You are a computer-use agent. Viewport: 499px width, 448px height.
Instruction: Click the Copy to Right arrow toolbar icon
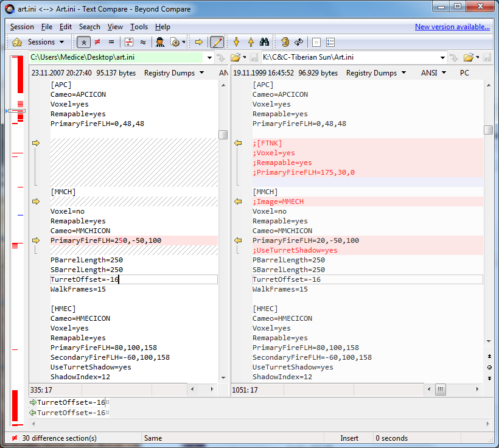coord(199,42)
